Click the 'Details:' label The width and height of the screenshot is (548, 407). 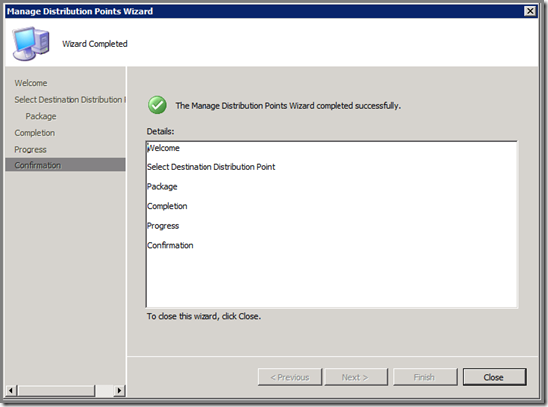(160, 131)
